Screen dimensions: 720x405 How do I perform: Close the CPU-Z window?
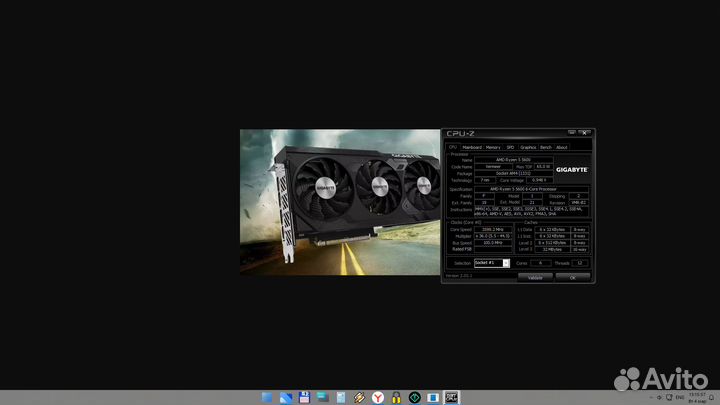pyautogui.click(x=584, y=133)
